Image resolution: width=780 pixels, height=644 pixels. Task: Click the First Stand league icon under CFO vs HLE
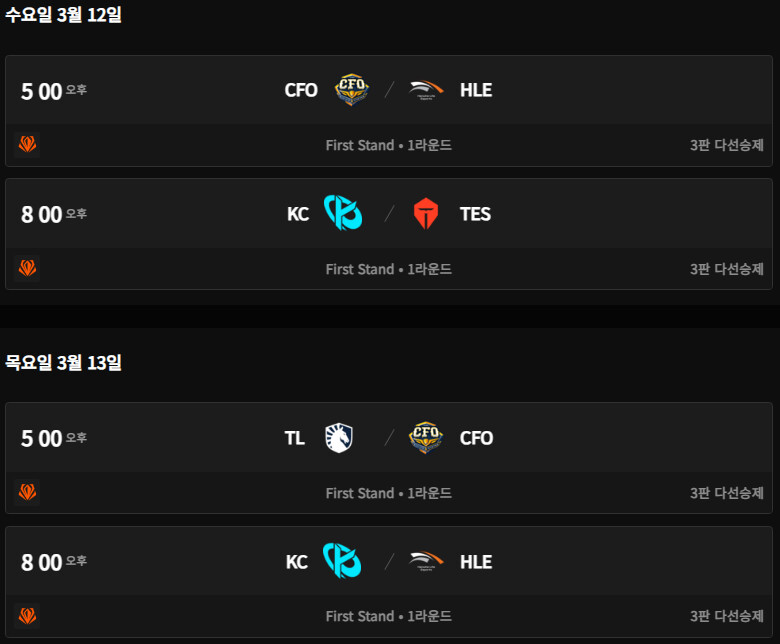[27, 145]
